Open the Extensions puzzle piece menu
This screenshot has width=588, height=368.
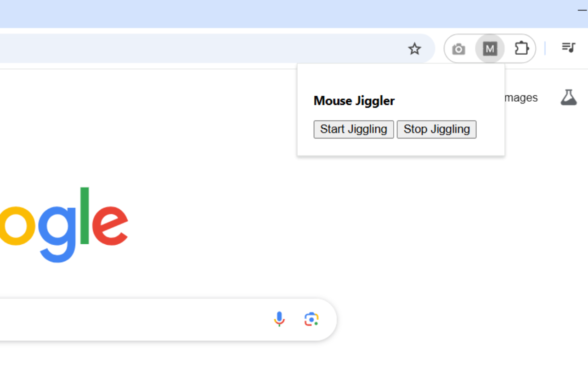point(521,48)
